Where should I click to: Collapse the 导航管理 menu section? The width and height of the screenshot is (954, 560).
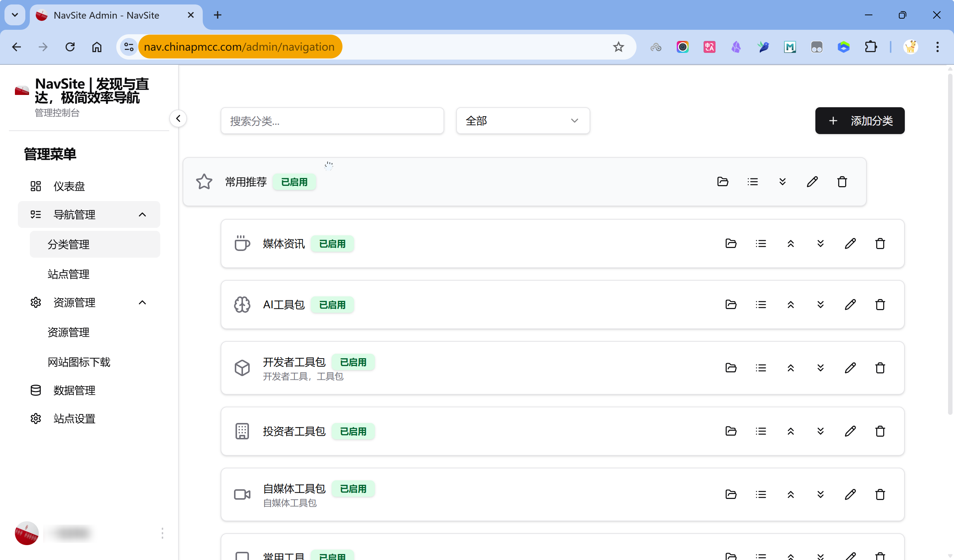(142, 214)
